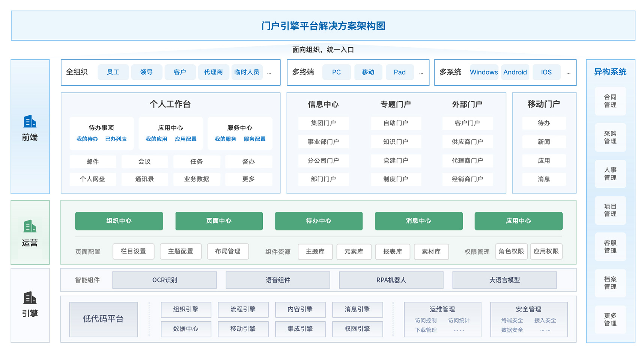The image size is (644, 352).
Task: Open 合同管理 in the 异构系统 panel
Action: point(610,101)
